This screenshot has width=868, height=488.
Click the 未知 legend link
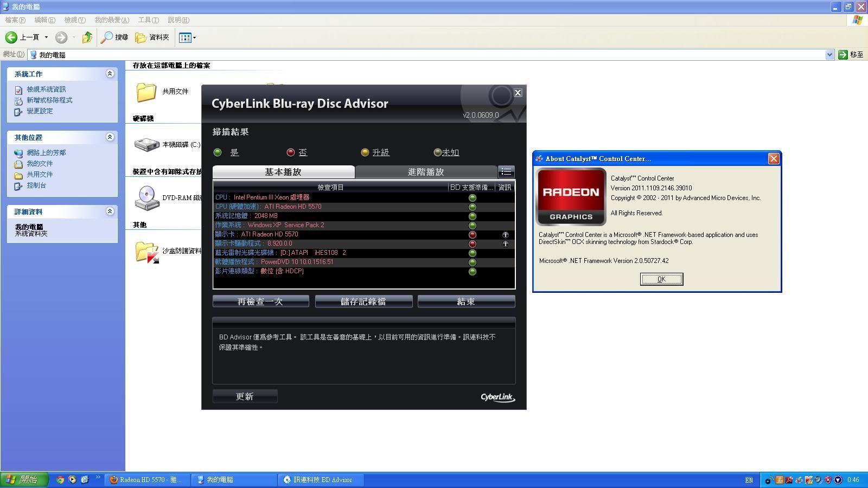tap(450, 153)
